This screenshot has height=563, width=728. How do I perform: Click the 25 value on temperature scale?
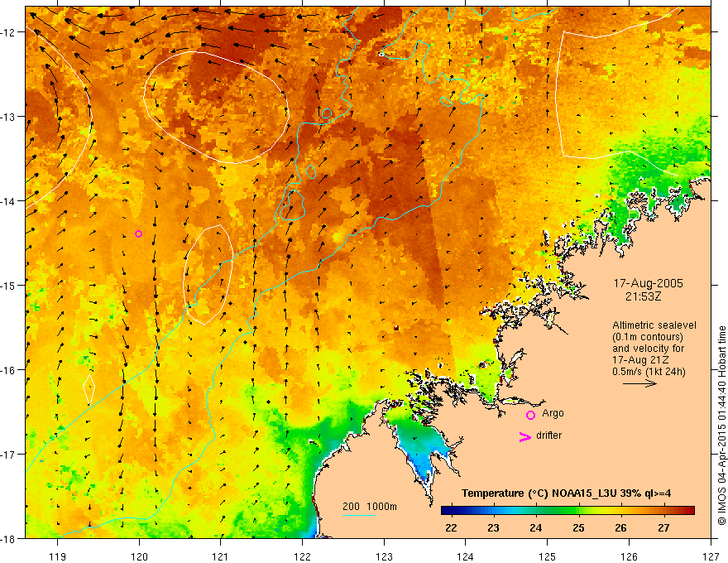tap(578, 527)
